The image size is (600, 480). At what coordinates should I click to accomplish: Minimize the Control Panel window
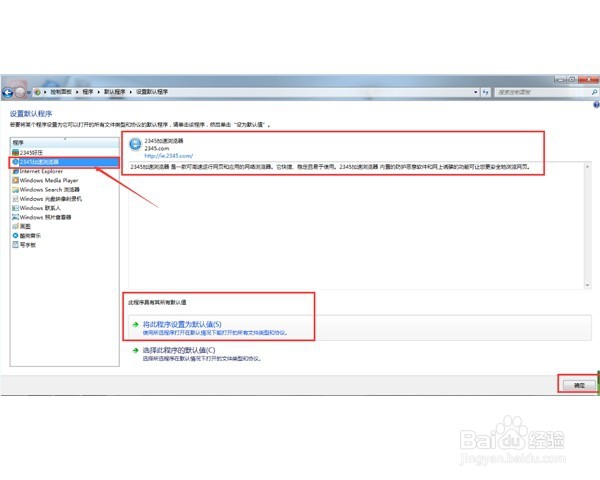[x=560, y=80]
